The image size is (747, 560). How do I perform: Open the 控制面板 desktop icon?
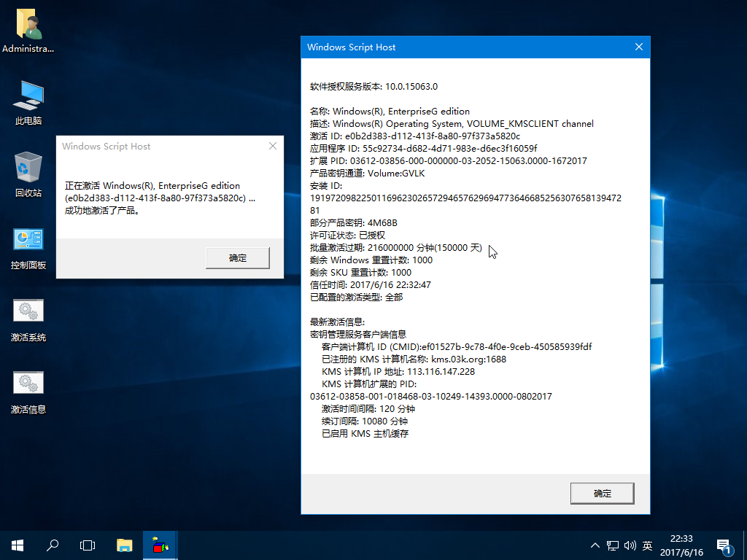(x=28, y=248)
